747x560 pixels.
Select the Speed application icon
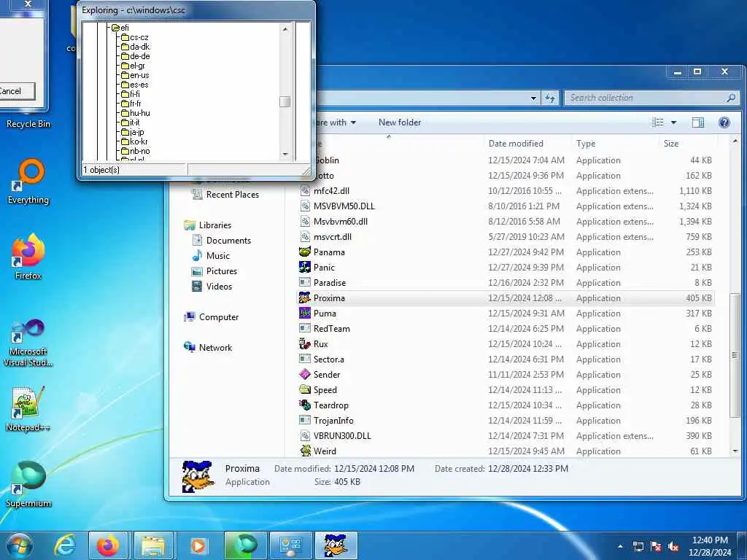[x=304, y=389]
